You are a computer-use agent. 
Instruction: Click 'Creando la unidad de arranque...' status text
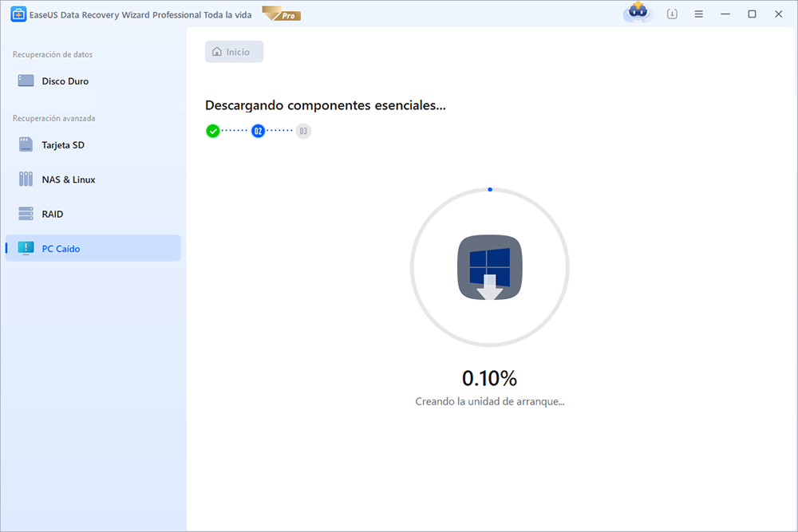(x=490, y=402)
